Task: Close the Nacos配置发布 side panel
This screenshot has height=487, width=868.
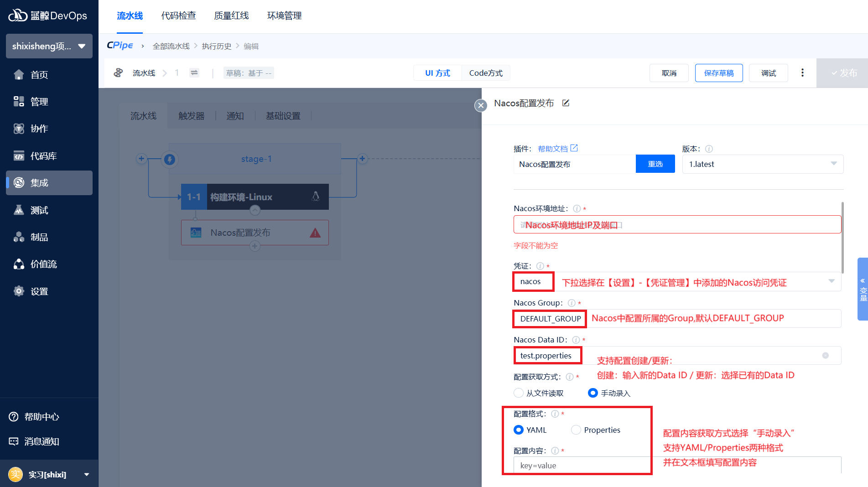Action: (480, 105)
